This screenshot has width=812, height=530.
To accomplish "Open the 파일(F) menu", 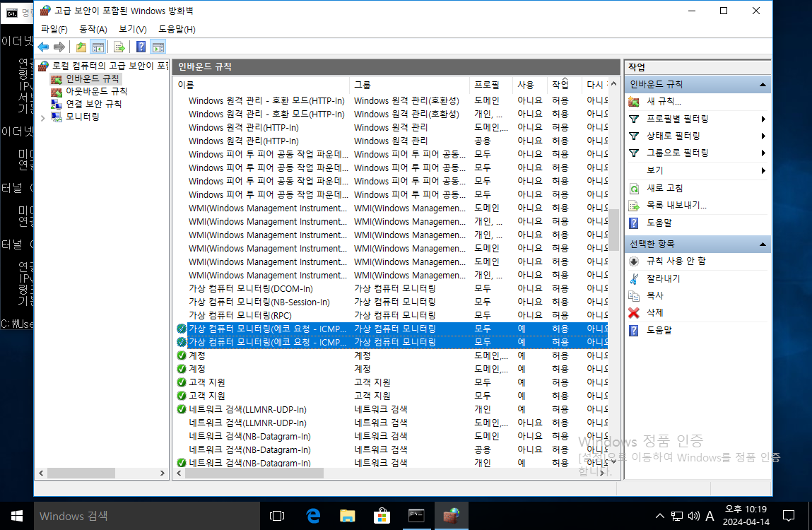I will pos(54,30).
